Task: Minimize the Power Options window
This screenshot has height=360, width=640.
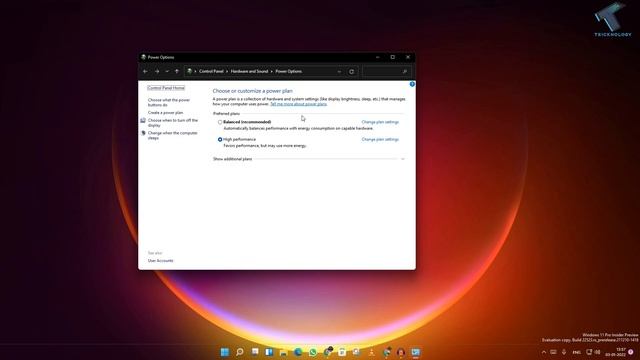Action: coord(378,57)
